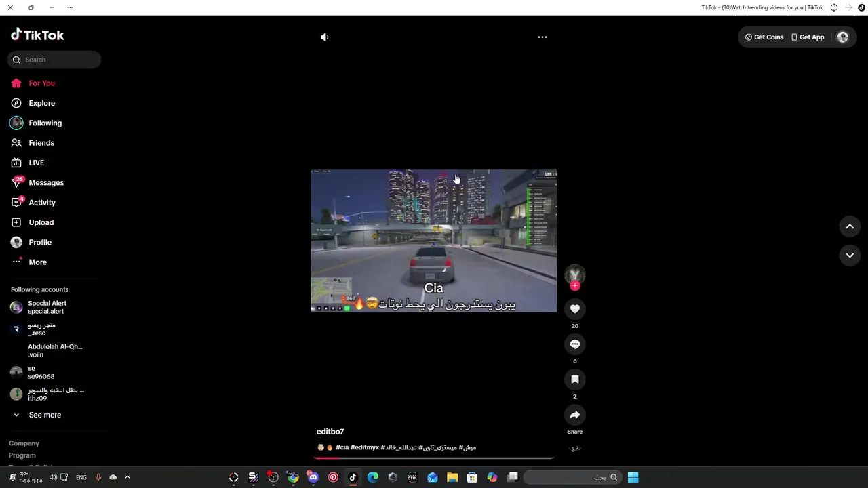Click the video creator's avatar
This screenshot has width=868, height=488.
tap(575, 274)
